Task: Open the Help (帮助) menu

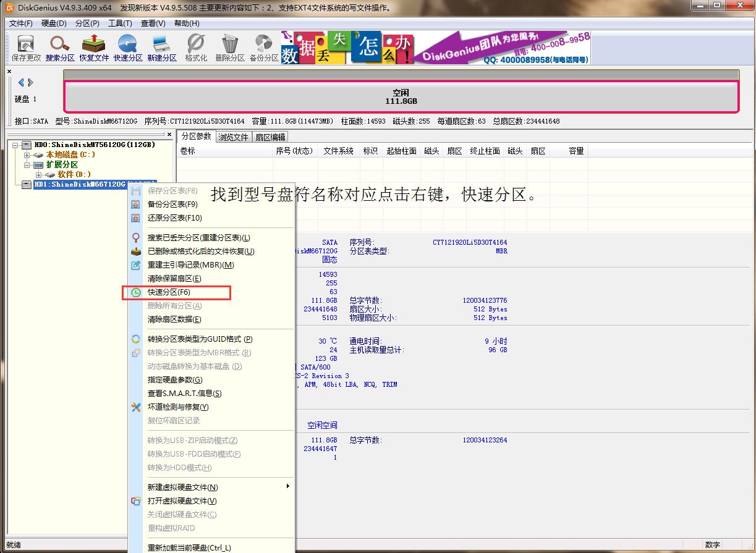Action: [186, 23]
